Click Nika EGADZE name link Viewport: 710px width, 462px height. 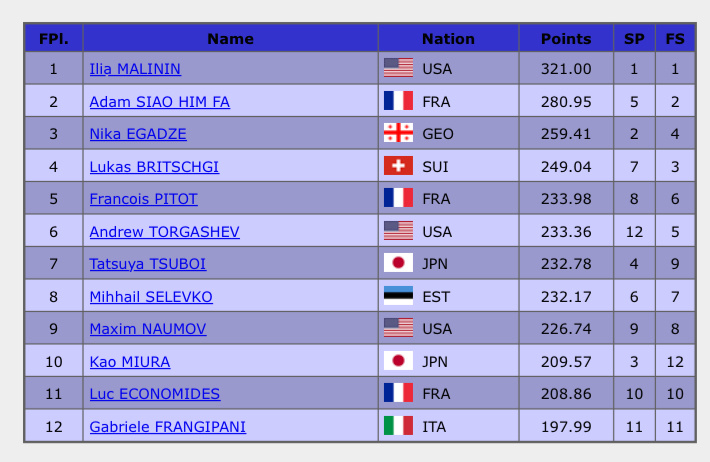(x=138, y=134)
